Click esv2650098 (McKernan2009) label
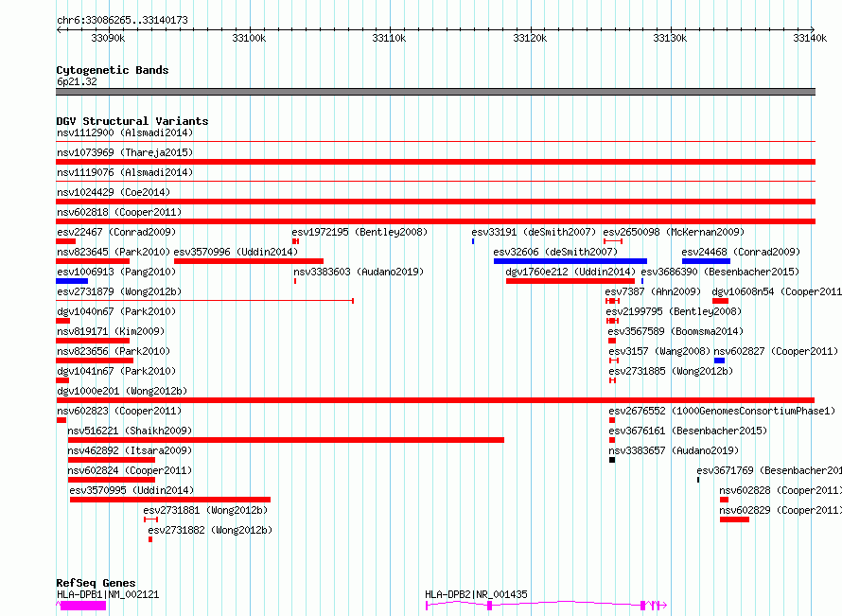The width and height of the screenshot is (842, 616). (x=674, y=232)
